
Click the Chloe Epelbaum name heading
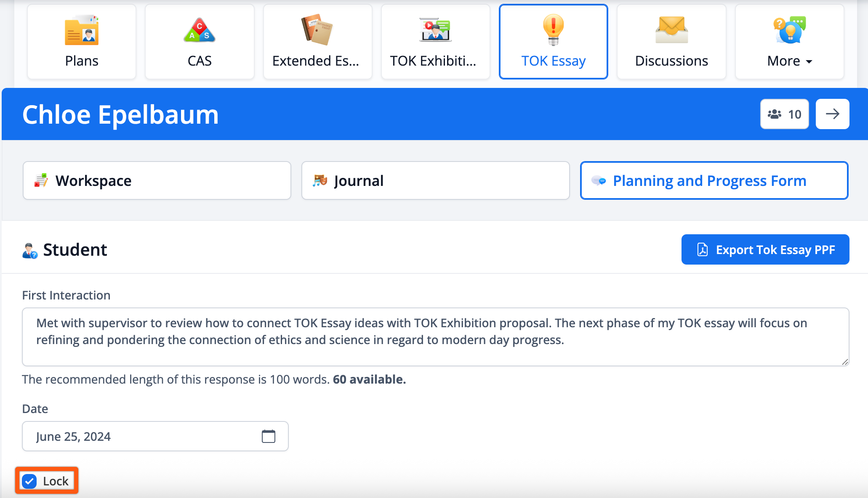120,114
